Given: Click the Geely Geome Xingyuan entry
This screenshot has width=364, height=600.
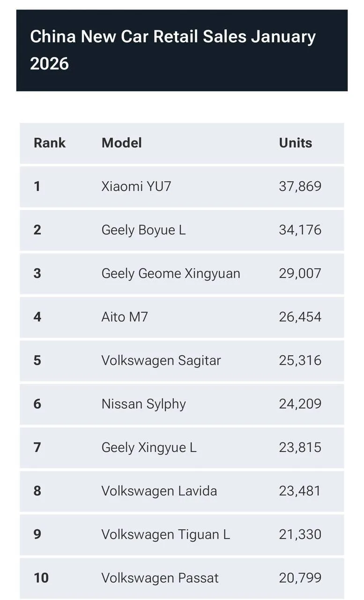Looking at the screenshot, I should click(171, 273).
